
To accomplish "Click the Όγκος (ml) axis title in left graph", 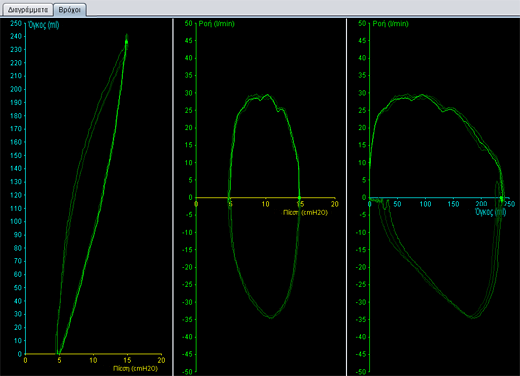I will tap(44, 25).
